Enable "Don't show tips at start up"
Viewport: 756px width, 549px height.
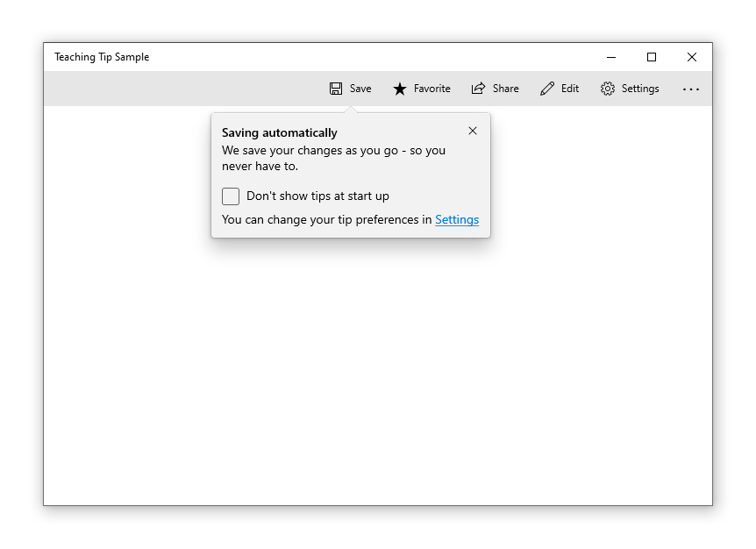(x=231, y=196)
